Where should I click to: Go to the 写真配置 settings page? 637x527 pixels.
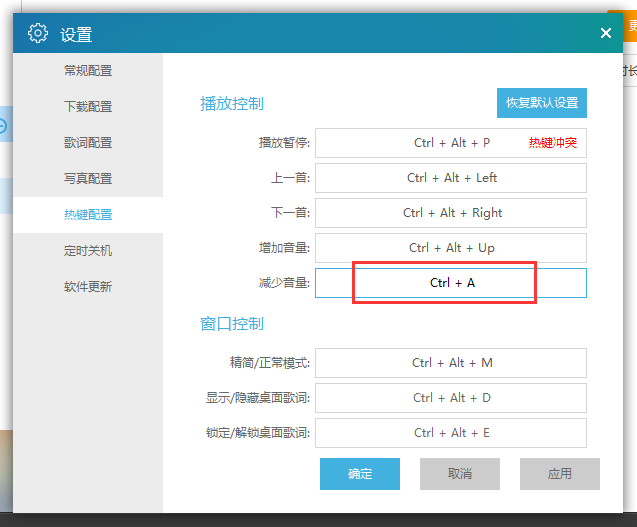88,179
